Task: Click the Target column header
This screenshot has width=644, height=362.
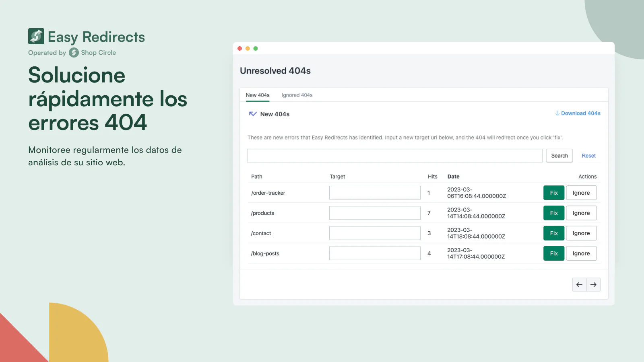Action: click(x=337, y=177)
